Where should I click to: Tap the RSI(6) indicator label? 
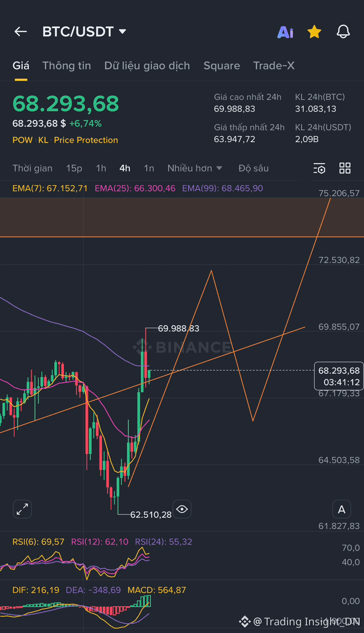coord(38,542)
